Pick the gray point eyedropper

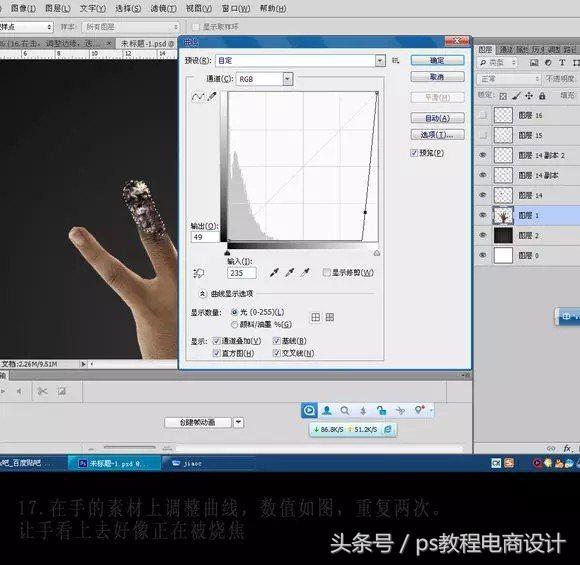point(290,273)
